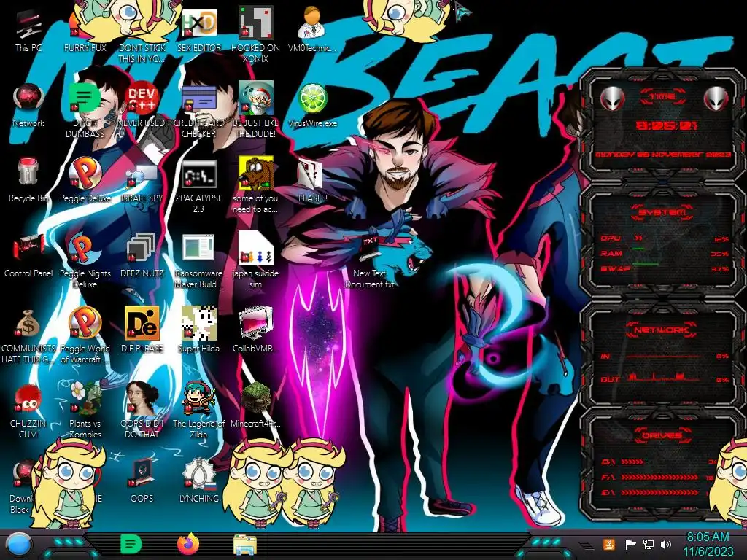Open network tray icon

(x=648, y=544)
